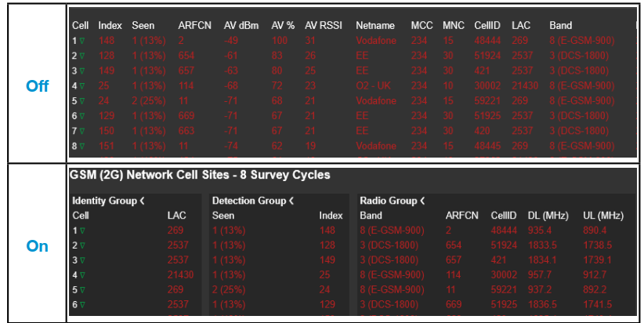Sort by Index column in Detection Group
Viewport: 644px width, 323px height.
click(x=331, y=216)
